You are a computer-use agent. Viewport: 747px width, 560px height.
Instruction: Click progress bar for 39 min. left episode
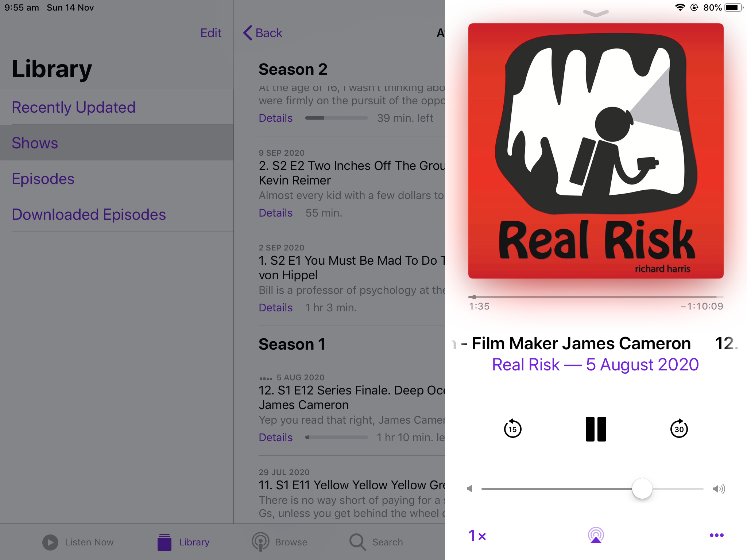[336, 118]
